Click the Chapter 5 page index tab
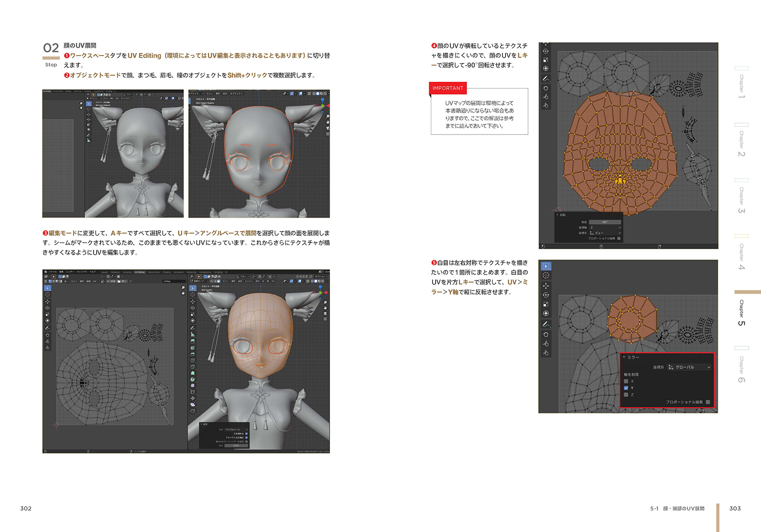The height and width of the screenshot is (532, 761). 741,313
